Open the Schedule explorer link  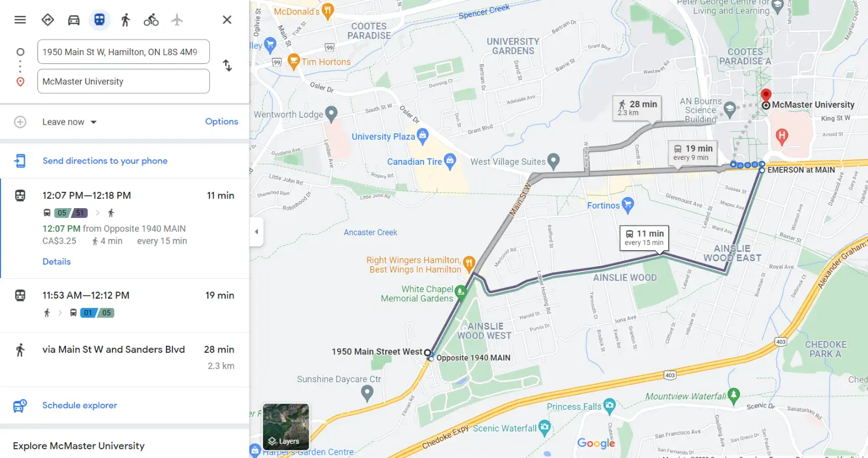tap(80, 405)
